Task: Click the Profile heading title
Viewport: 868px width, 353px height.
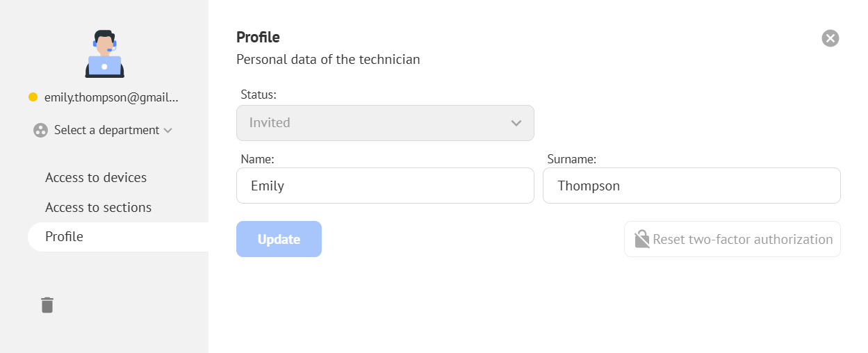Action: [x=258, y=37]
